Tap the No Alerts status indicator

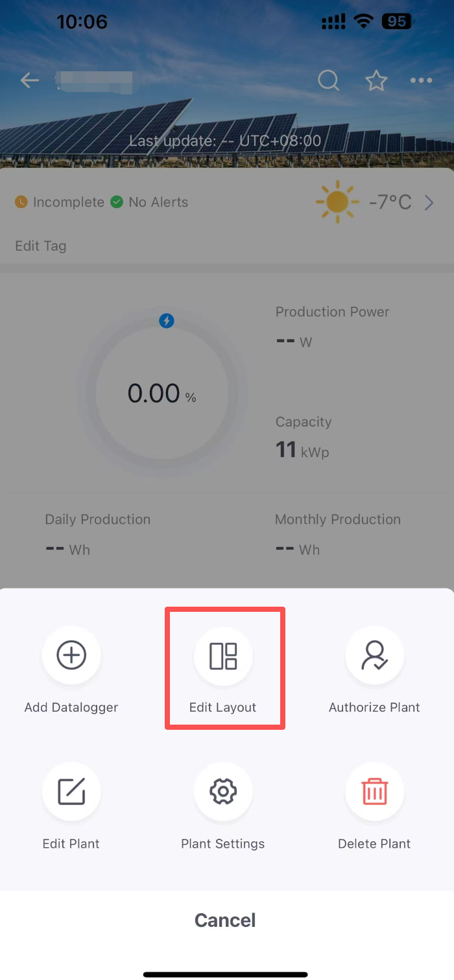pyautogui.click(x=150, y=202)
